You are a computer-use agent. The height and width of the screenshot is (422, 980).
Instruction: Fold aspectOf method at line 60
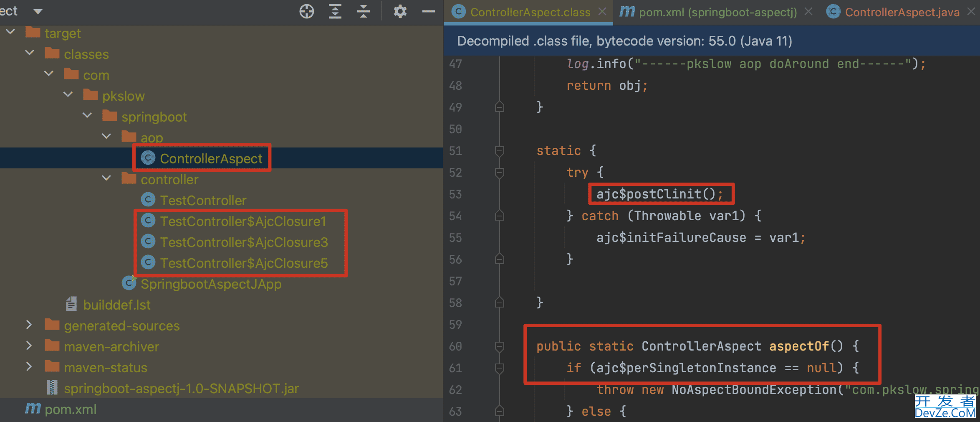(x=499, y=346)
